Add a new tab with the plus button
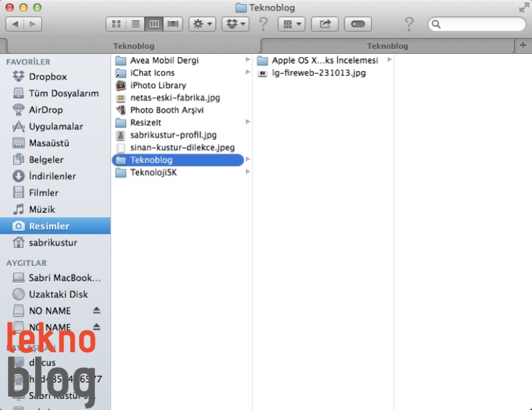Screen dimensions: 532x410 [x=523, y=45]
